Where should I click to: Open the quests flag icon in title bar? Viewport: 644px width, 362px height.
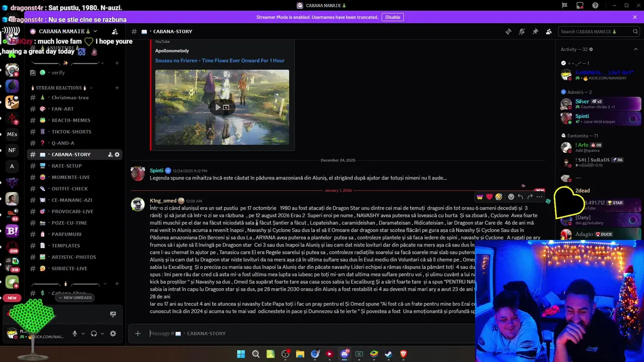(565, 6)
